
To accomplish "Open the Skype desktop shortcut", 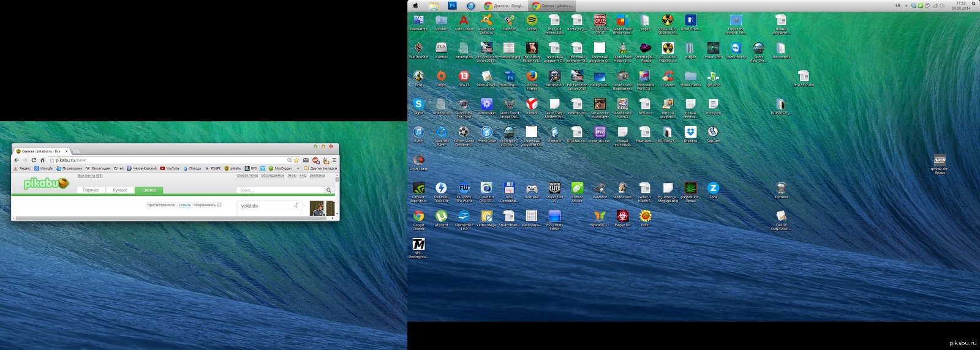I will [x=419, y=106].
